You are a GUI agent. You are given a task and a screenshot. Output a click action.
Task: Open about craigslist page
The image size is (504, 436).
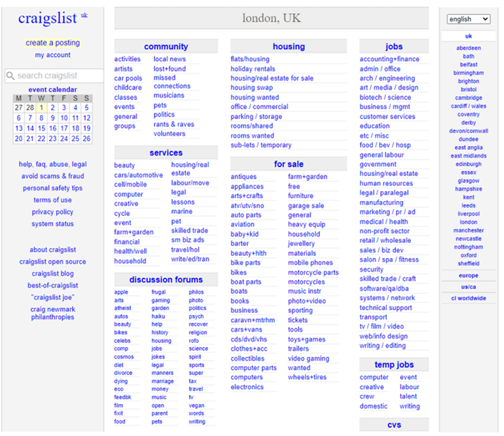(53, 250)
